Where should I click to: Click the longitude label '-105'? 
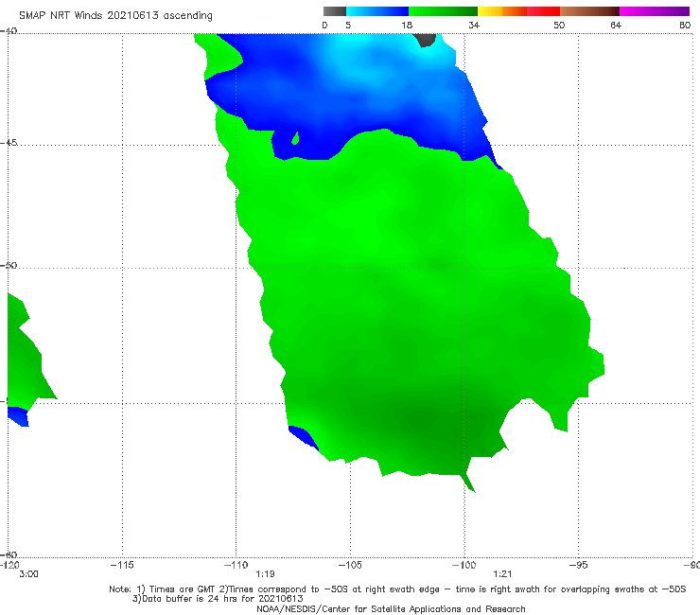(x=350, y=565)
